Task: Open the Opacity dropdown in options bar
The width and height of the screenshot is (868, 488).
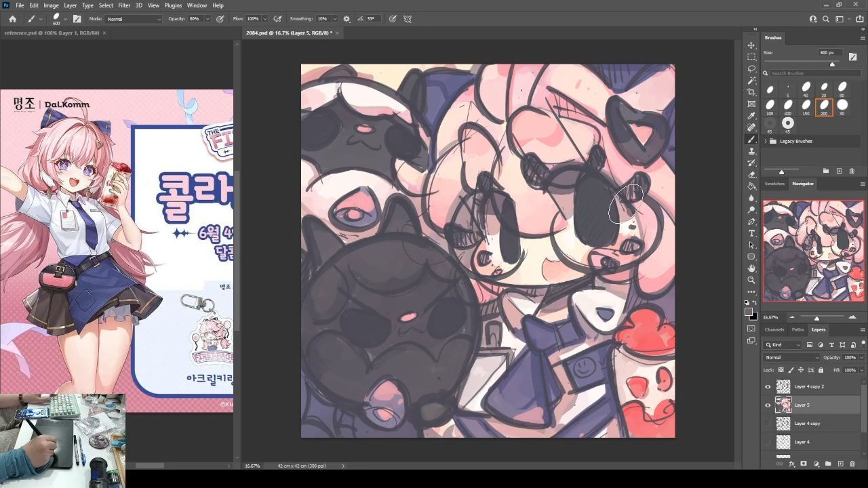Action: tap(206, 19)
